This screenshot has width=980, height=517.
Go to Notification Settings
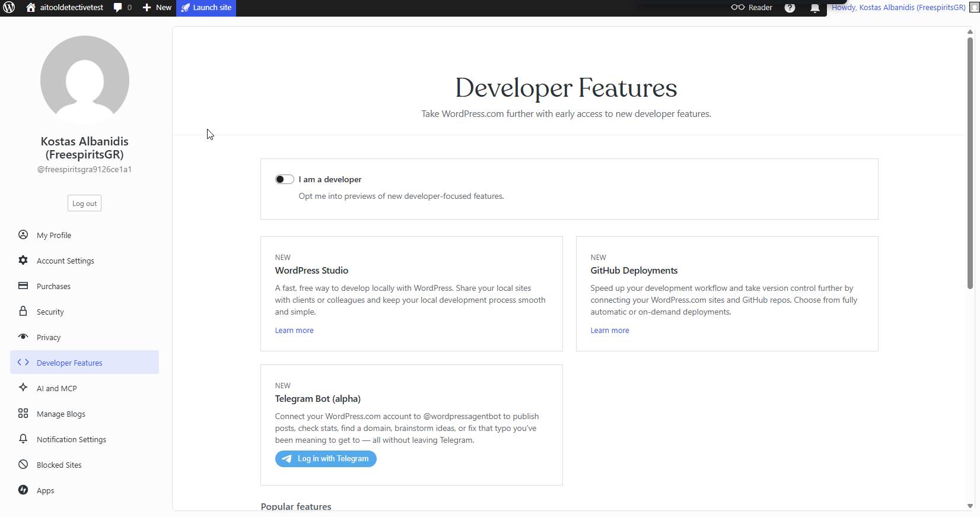pyautogui.click(x=84, y=439)
